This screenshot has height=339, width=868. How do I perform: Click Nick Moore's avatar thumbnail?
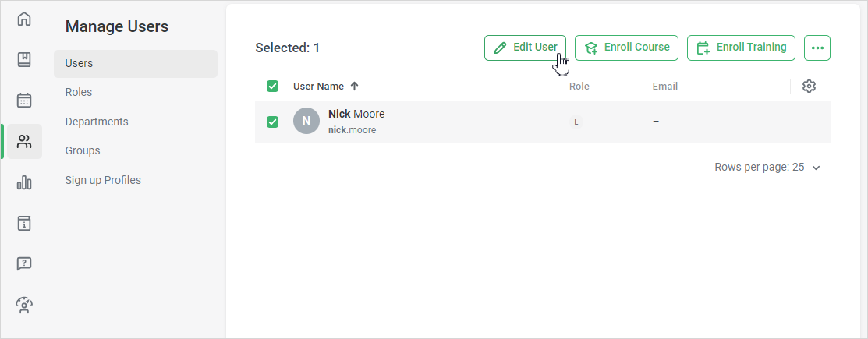(306, 121)
